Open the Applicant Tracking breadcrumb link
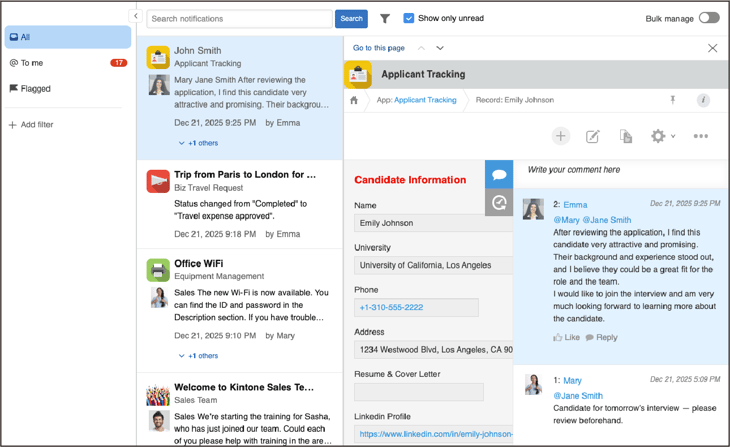This screenshot has height=447, width=730. point(425,100)
